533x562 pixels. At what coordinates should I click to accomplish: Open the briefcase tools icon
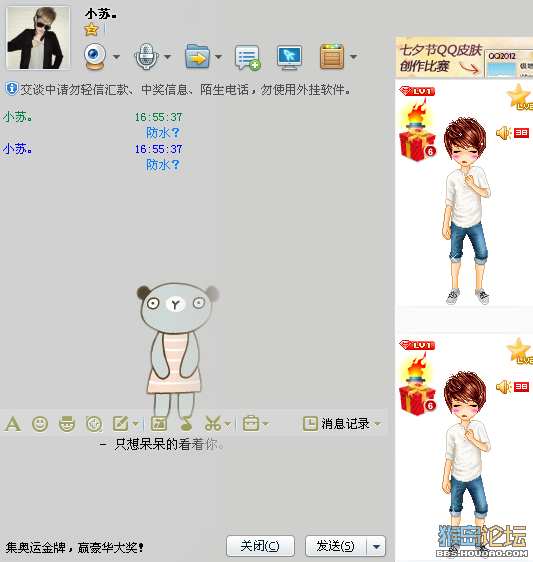click(x=251, y=424)
